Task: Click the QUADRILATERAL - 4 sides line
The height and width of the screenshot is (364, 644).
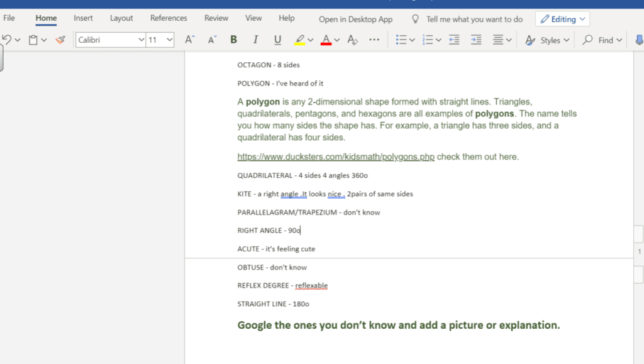Action: pyautogui.click(x=303, y=175)
